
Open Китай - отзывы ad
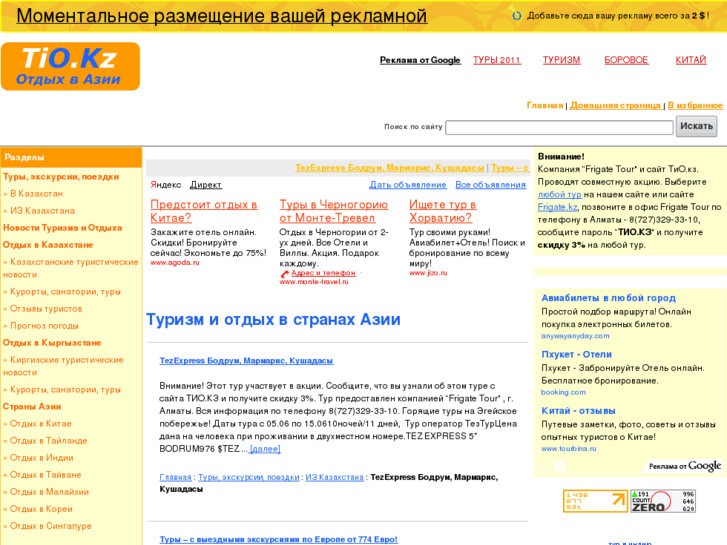[x=578, y=411]
